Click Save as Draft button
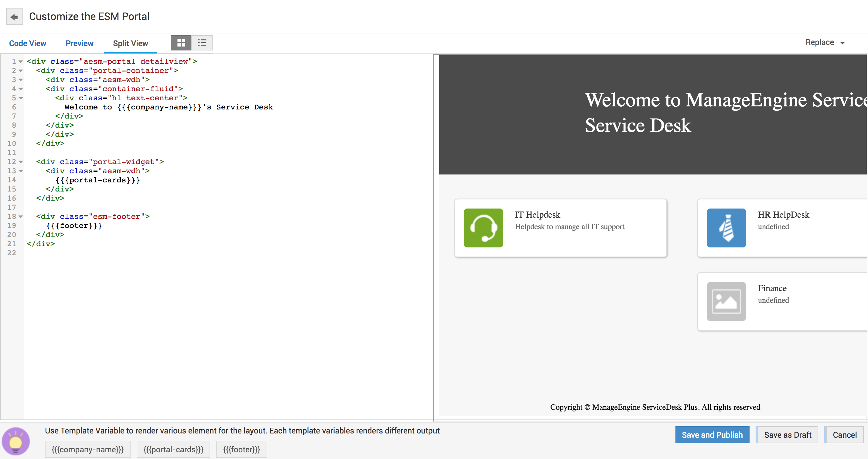 (x=787, y=435)
